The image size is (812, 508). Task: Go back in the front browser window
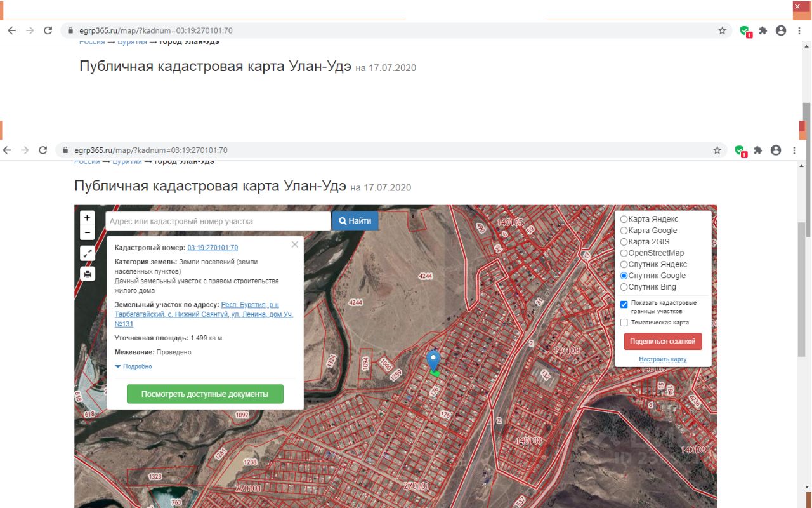(8, 150)
